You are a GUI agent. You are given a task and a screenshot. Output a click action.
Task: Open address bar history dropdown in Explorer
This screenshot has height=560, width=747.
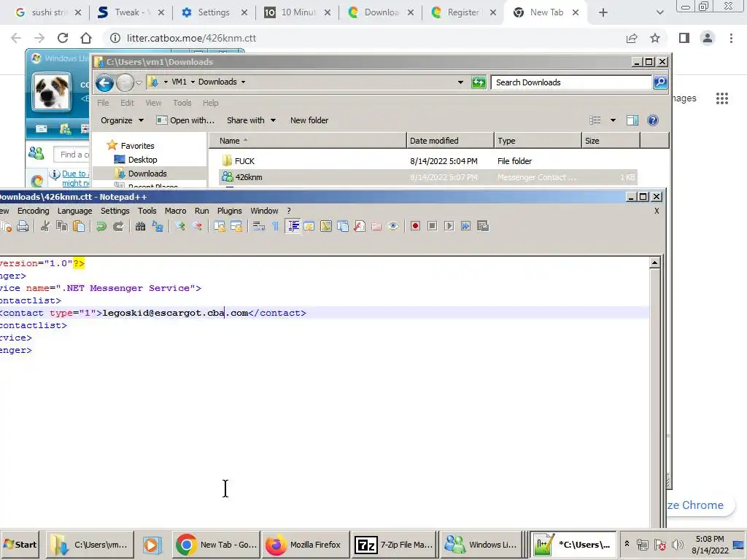point(460,82)
